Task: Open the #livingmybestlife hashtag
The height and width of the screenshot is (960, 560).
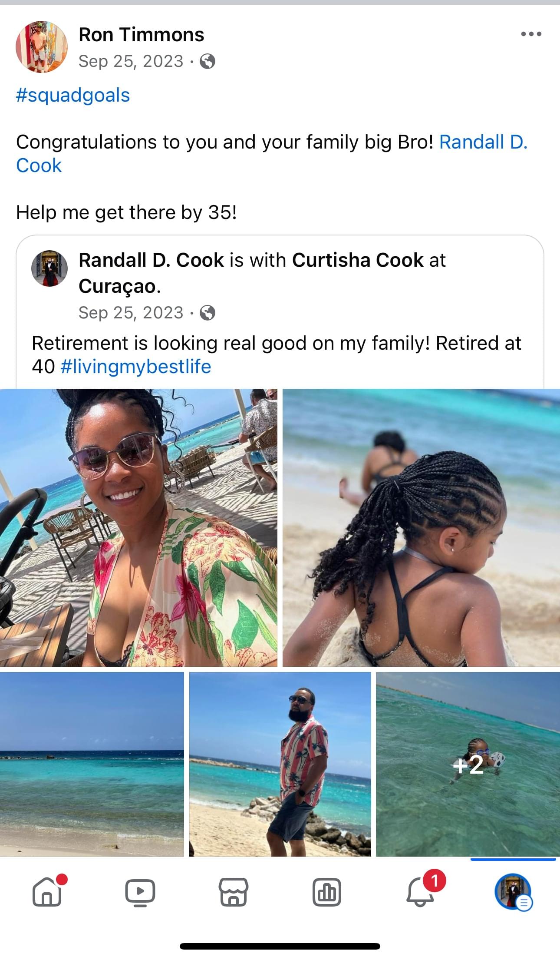Action: tap(136, 367)
